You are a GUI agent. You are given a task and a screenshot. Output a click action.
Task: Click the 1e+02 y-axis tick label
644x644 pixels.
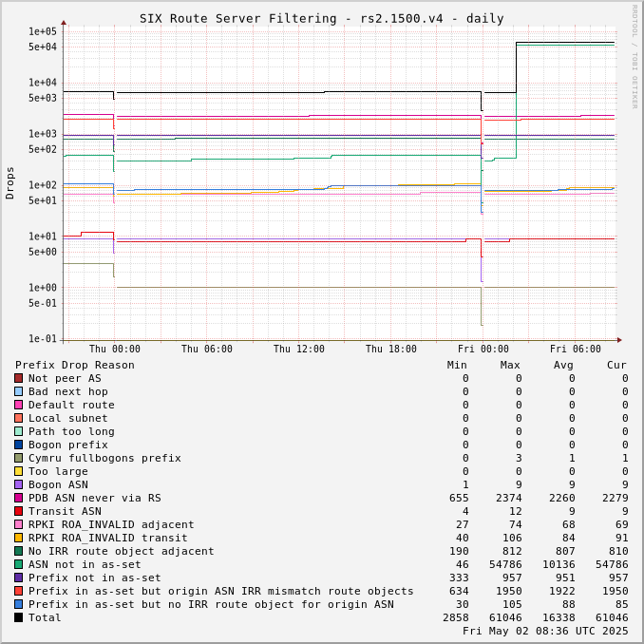43,185
